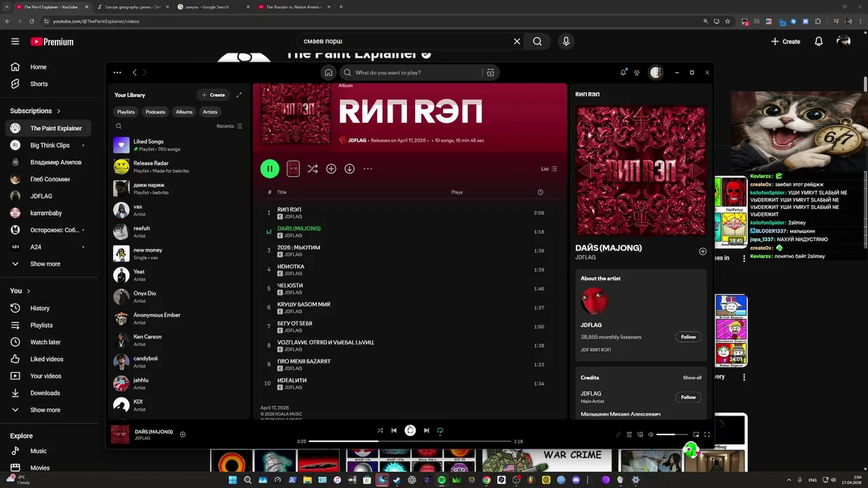Click YouTube search magnifier button
Screen dimensions: 868x488
click(537, 41)
